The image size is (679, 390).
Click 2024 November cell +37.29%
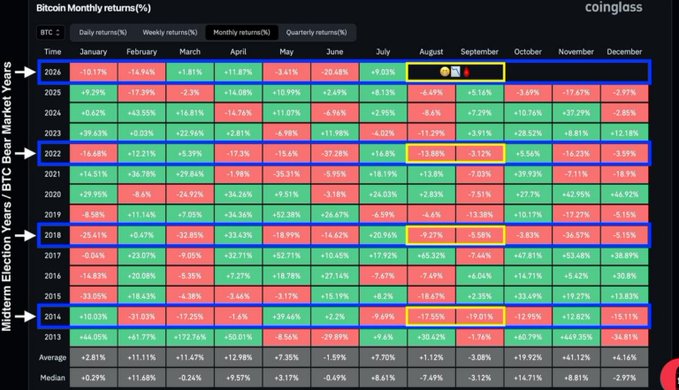tap(576, 113)
